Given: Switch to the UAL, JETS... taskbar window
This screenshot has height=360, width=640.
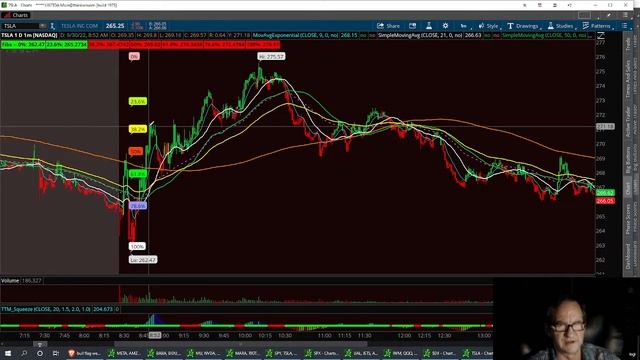Looking at the screenshot, I should click(361, 353).
